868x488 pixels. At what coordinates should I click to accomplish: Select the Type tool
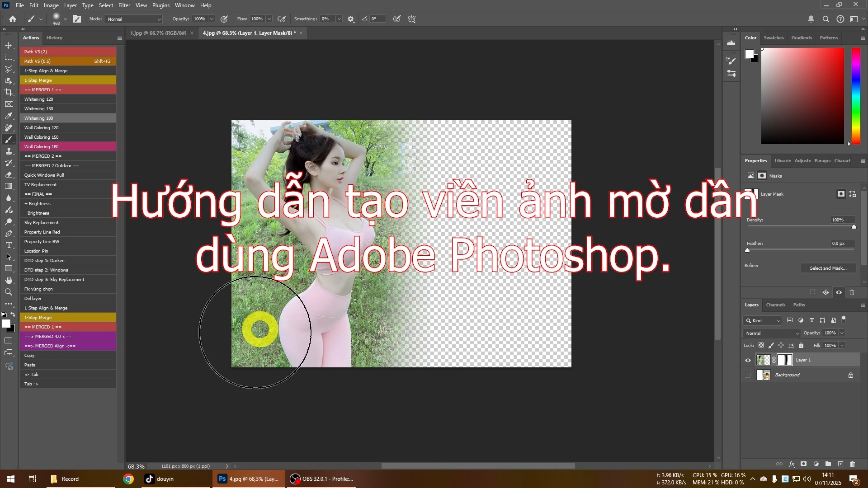tap(9, 245)
